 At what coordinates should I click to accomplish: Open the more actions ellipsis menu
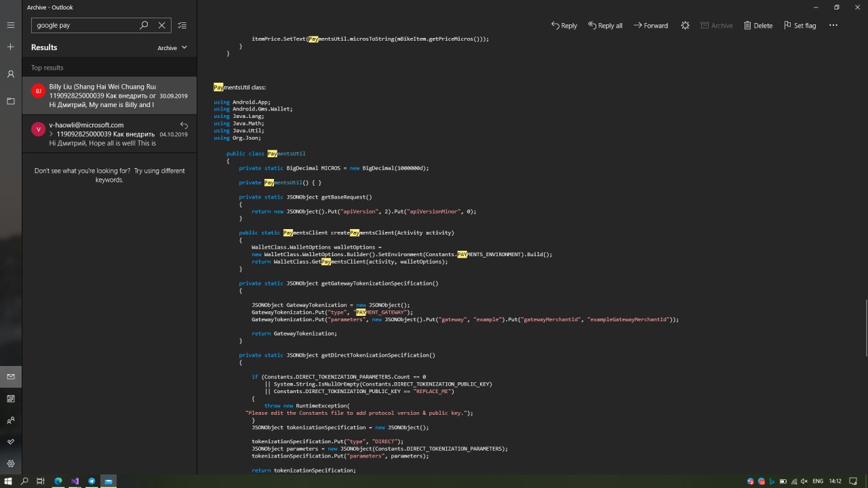(x=833, y=25)
